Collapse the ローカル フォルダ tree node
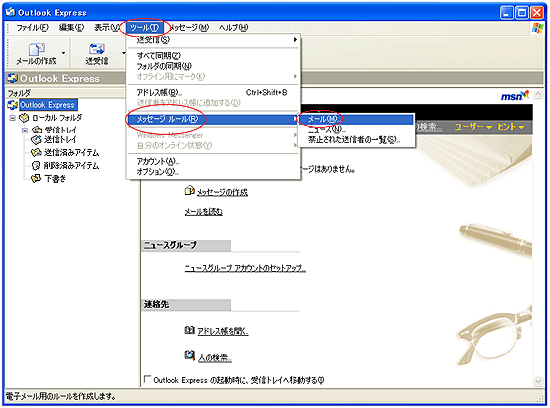 point(13,118)
